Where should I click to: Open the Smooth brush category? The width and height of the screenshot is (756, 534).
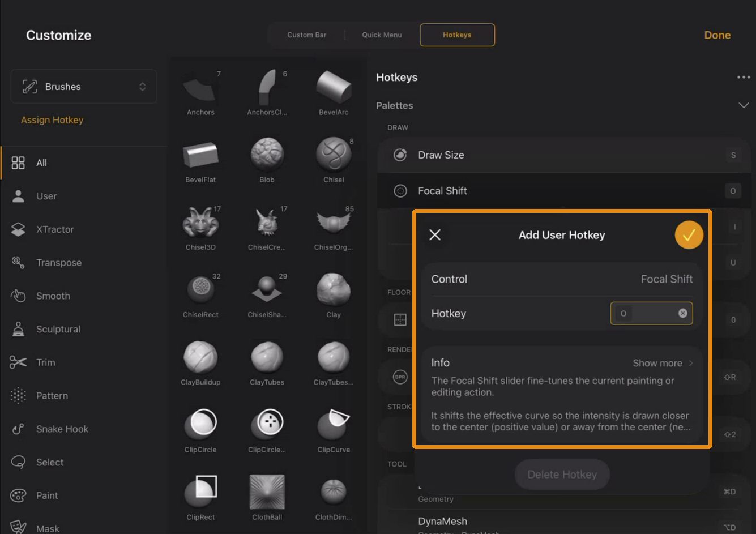[x=84, y=296]
